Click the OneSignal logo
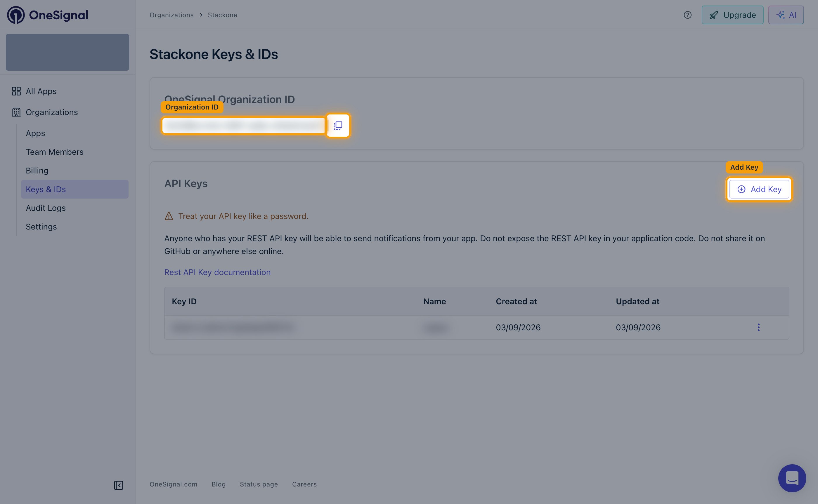Image resolution: width=818 pixels, height=504 pixels. tap(47, 15)
